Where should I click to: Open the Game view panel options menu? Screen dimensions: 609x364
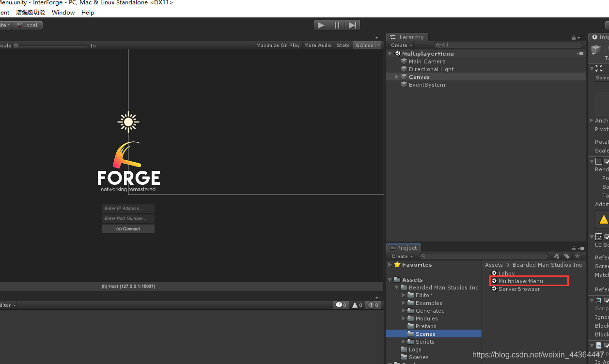379,38
